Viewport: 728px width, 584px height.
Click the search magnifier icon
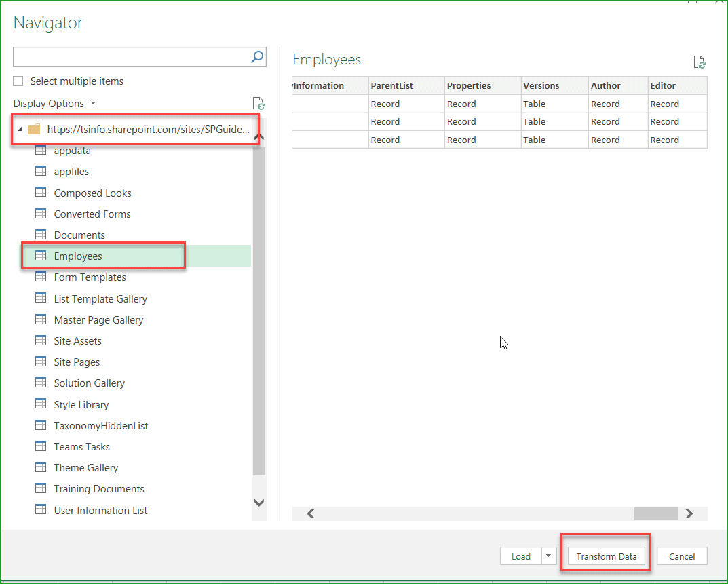[x=256, y=57]
